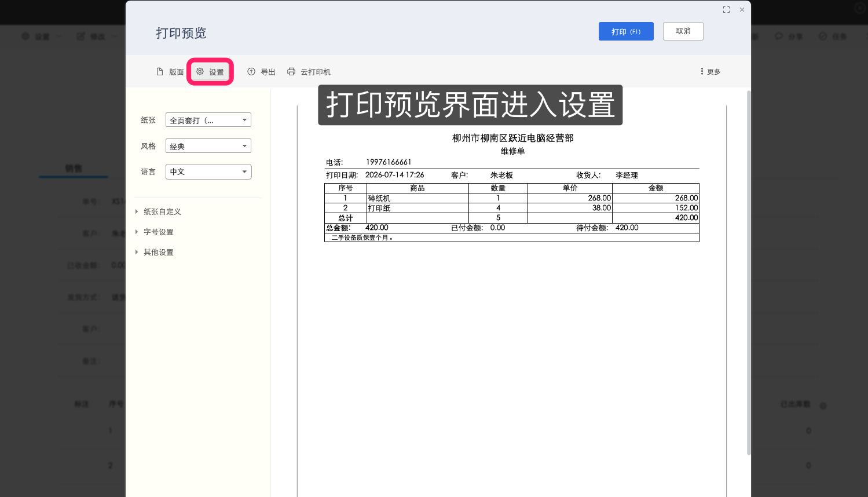
Task: Click receiver name 李经理 in preview
Action: 627,175
